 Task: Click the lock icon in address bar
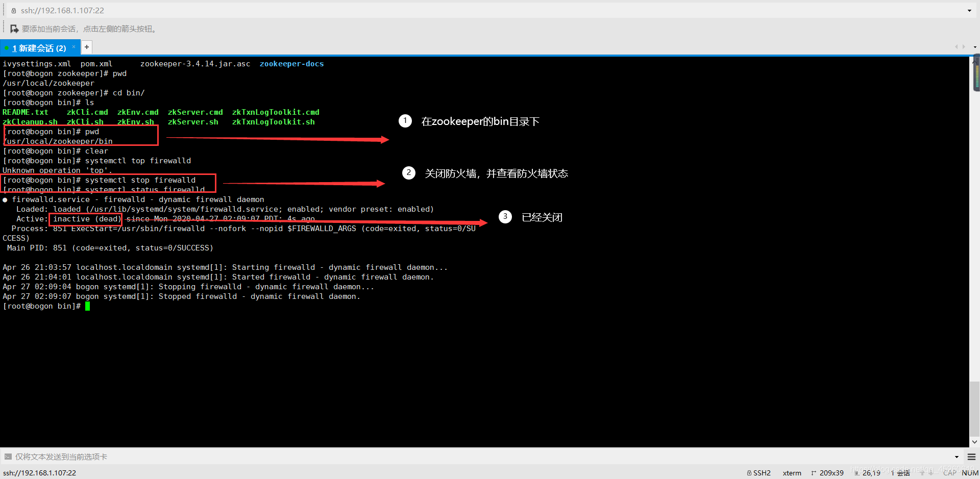point(14,11)
